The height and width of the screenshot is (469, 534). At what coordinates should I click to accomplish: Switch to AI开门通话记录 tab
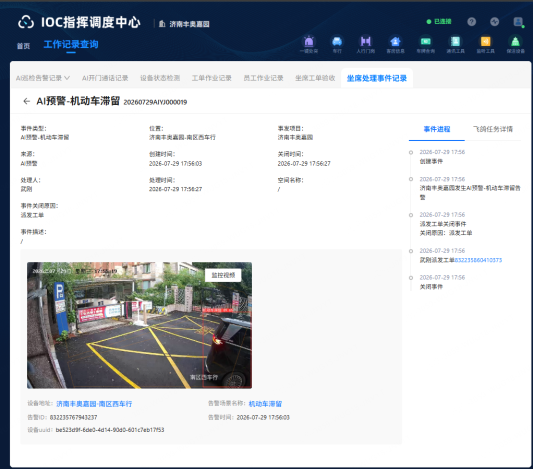105,78
